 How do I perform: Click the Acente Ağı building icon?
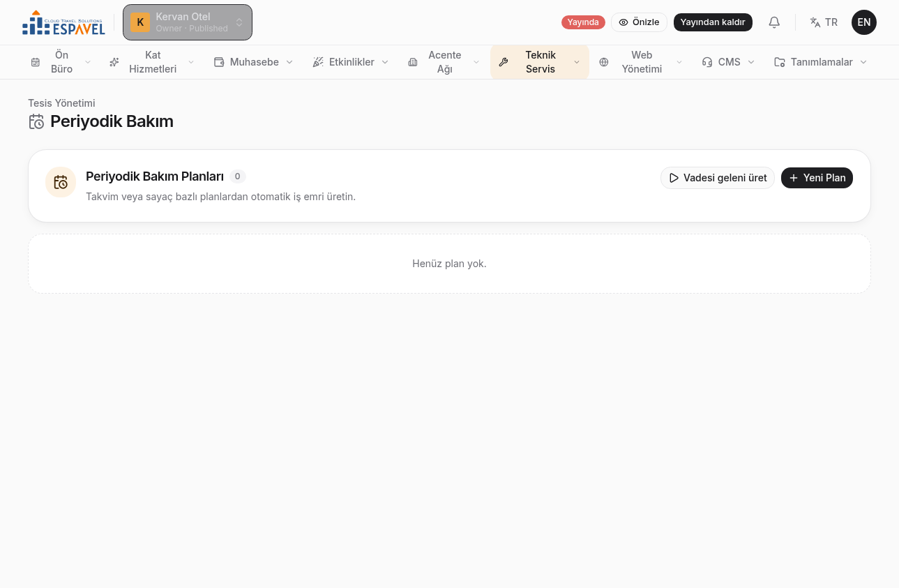(x=412, y=62)
